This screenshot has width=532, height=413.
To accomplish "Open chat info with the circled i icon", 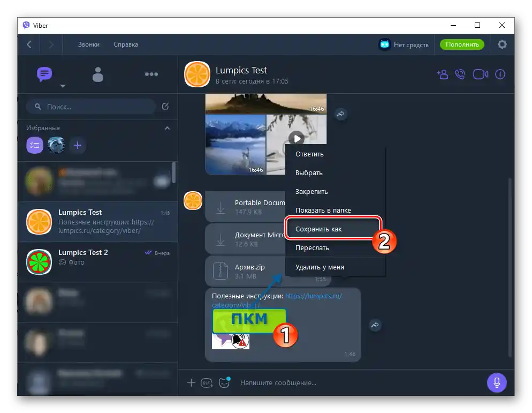I will [x=499, y=74].
